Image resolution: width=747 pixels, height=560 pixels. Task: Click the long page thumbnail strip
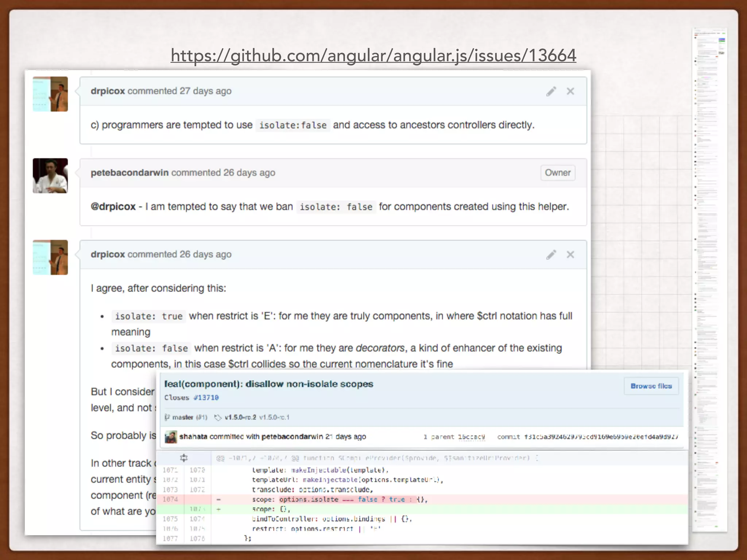(x=710, y=280)
